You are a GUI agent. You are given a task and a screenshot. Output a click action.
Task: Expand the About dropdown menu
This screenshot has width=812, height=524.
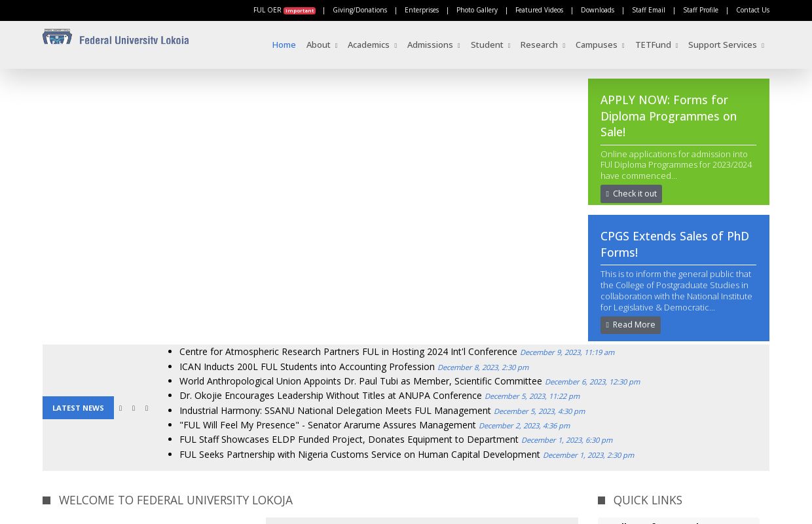tap(322, 45)
